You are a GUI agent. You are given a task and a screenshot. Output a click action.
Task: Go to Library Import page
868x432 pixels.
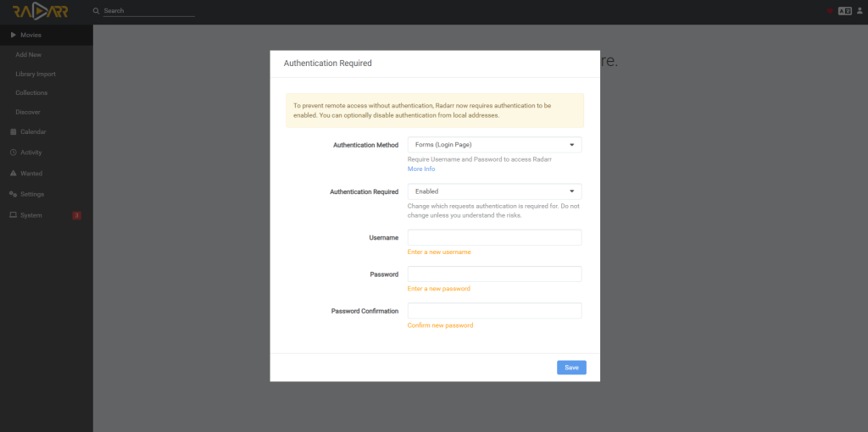coord(36,74)
